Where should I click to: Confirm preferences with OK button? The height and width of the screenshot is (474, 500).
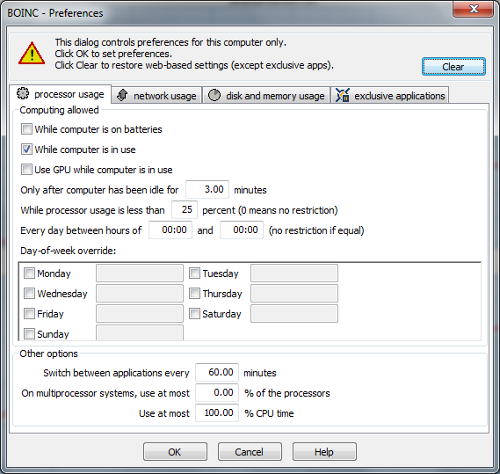point(175,452)
